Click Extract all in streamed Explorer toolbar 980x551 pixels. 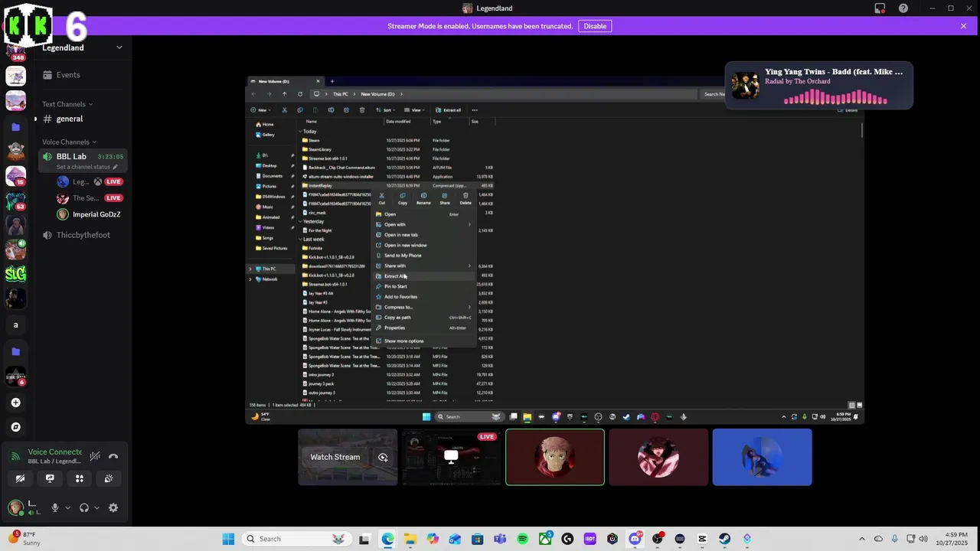[x=449, y=110]
